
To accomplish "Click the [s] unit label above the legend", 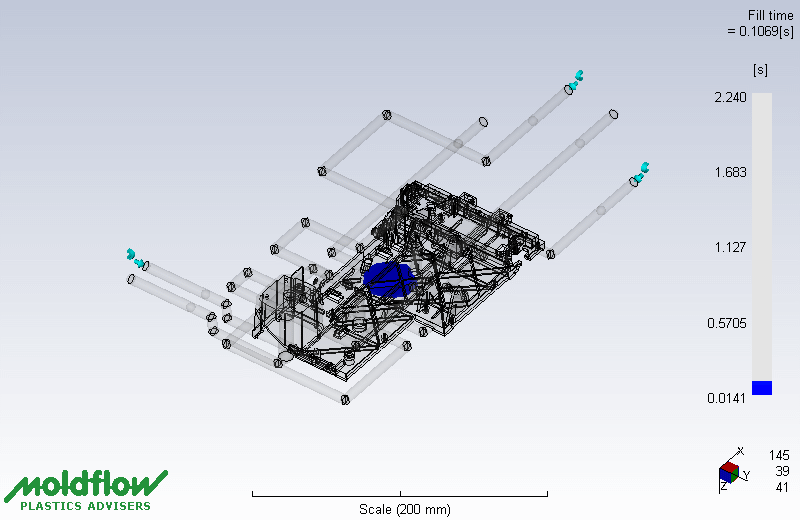I will 760,70.
